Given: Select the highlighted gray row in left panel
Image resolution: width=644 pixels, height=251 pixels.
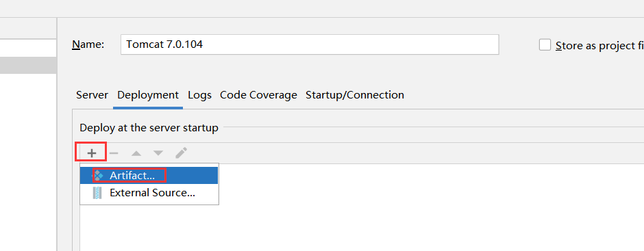Looking at the screenshot, I should pos(28,65).
